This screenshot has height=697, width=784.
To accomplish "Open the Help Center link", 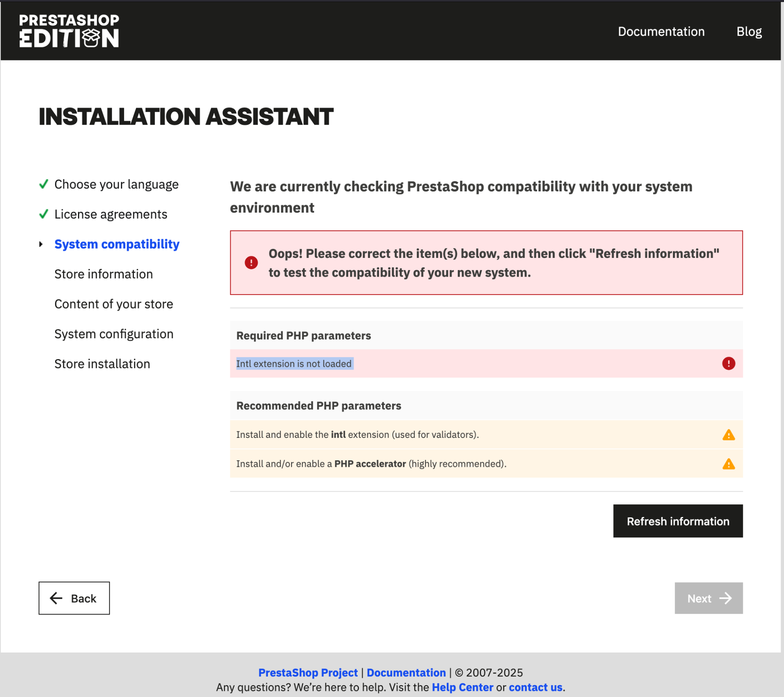I will [x=462, y=687].
